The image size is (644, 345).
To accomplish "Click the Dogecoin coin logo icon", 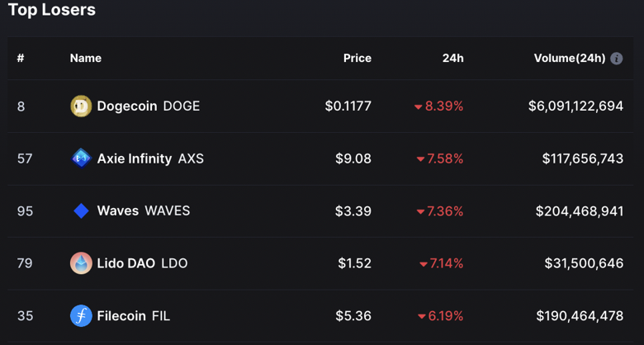I will pos(81,106).
